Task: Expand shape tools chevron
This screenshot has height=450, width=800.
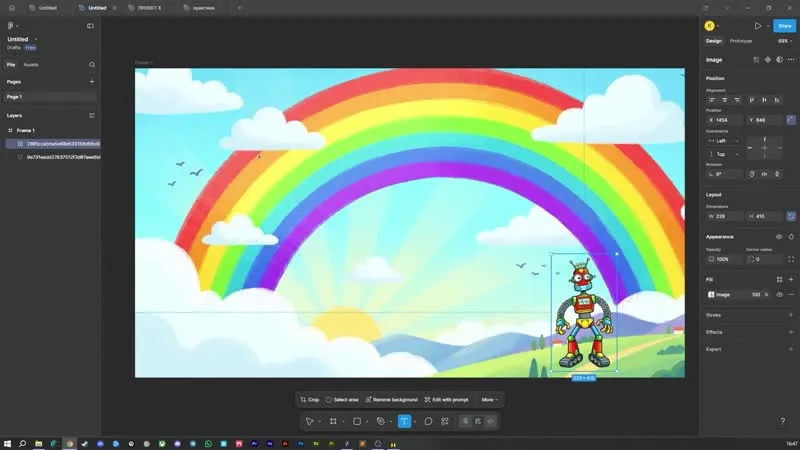Action: [367, 422]
